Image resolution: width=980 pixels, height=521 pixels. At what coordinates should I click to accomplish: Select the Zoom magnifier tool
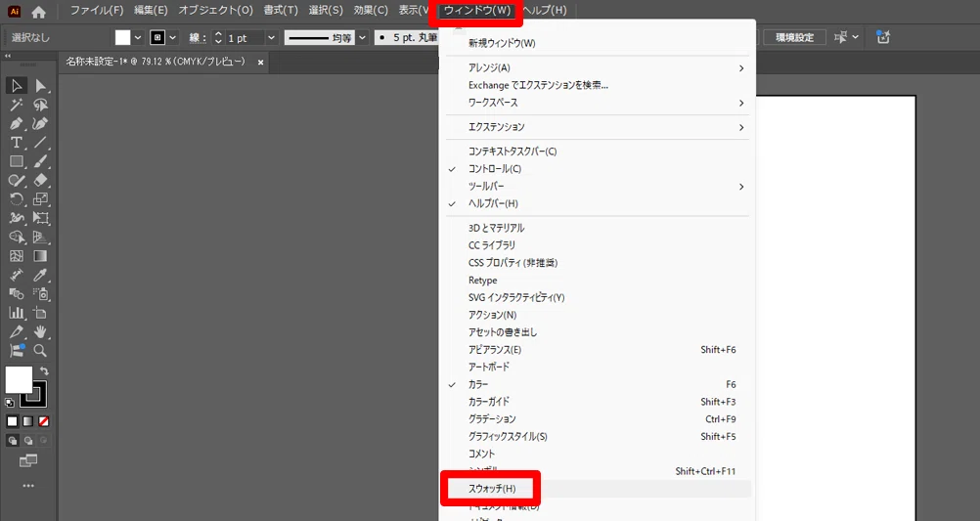pos(41,351)
